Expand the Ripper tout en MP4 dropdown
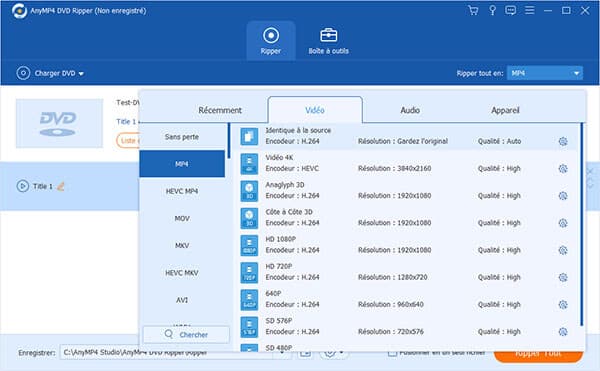The image size is (600, 371). pyautogui.click(x=545, y=73)
